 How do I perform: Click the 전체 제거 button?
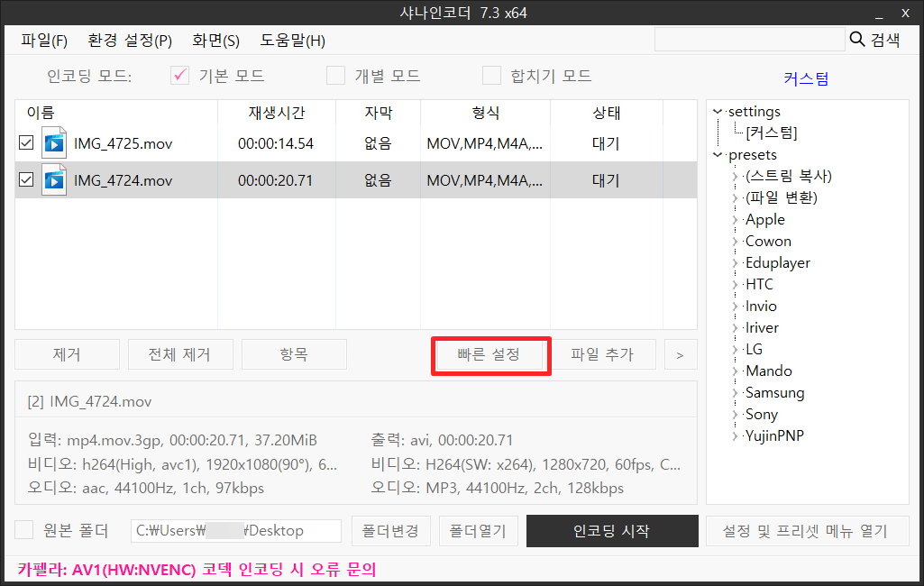pyautogui.click(x=180, y=354)
